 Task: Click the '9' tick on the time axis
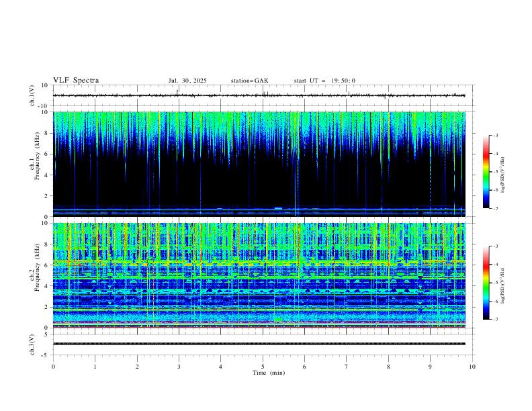(x=430, y=367)
